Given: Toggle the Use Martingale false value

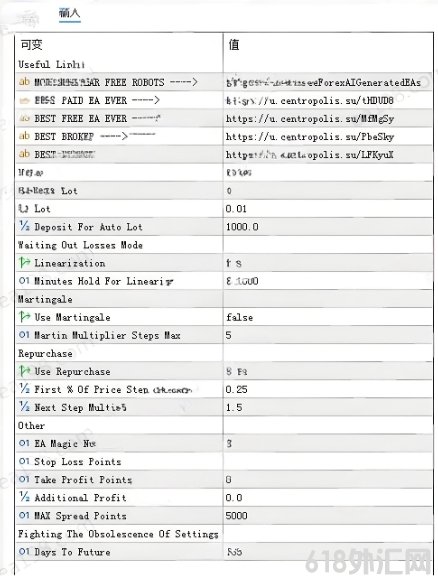Looking at the screenshot, I should click(239, 318).
